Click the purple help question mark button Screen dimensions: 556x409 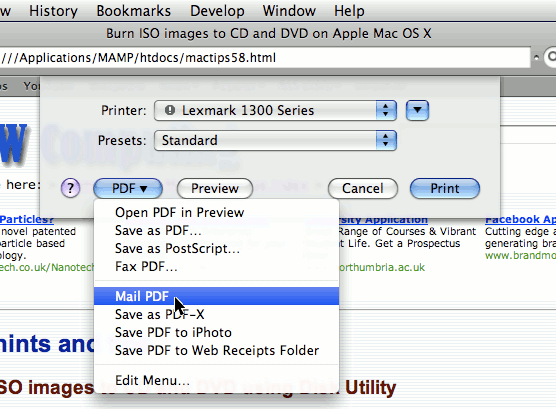point(70,188)
